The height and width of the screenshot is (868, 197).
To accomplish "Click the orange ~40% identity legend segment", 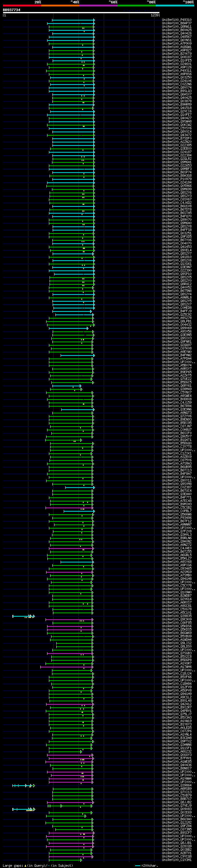I will [x=60, y=6].
